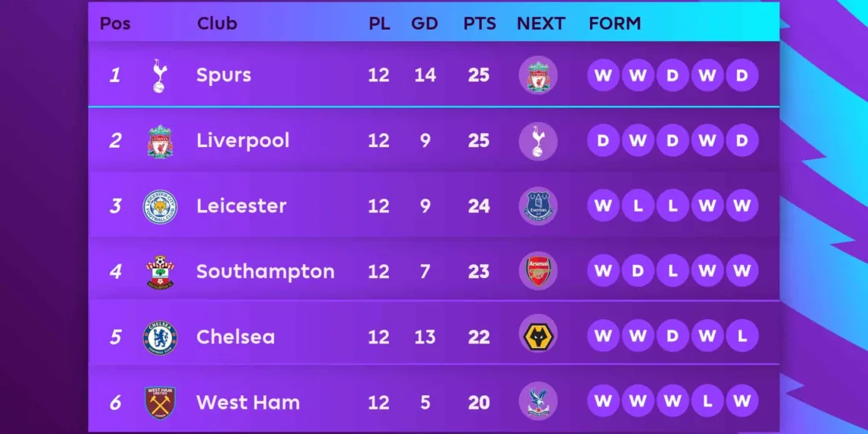868x434 pixels.
Task: Open the Southampton club name link
Action: [x=265, y=272]
